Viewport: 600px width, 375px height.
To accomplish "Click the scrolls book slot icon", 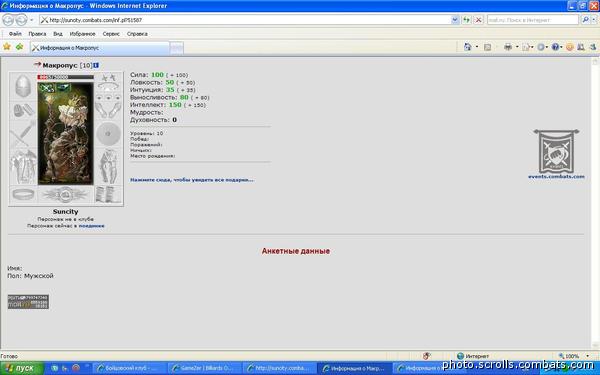I will pyautogui.click(x=108, y=194).
